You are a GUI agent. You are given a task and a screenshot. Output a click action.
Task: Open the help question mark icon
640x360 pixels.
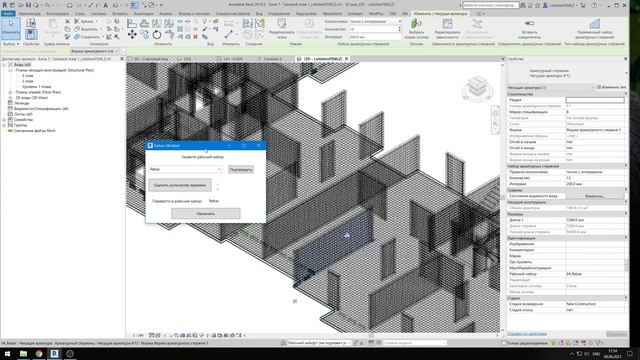tap(594, 5)
